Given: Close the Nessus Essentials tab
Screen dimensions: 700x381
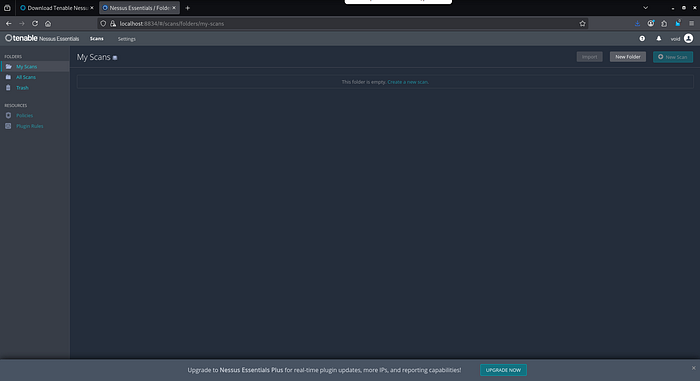Looking at the screenshot, I should pyautogui.click(x=174, y=8).
